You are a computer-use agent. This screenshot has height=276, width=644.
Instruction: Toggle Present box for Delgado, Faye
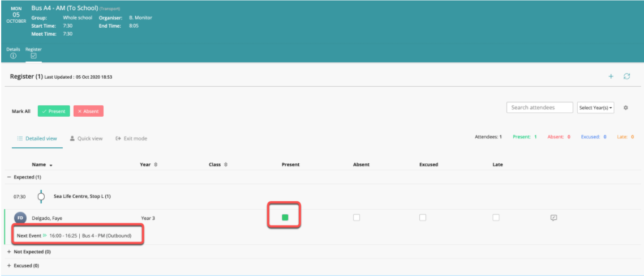click(x=285, y=218)
